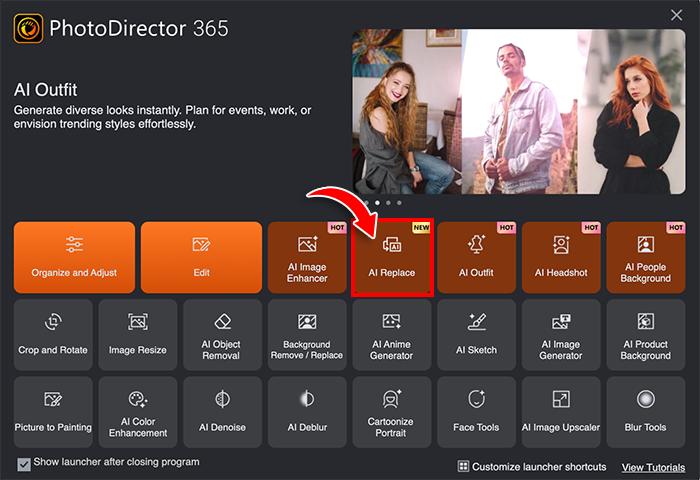Click the AI Outfit banner preview image

(x=518, y=110)
